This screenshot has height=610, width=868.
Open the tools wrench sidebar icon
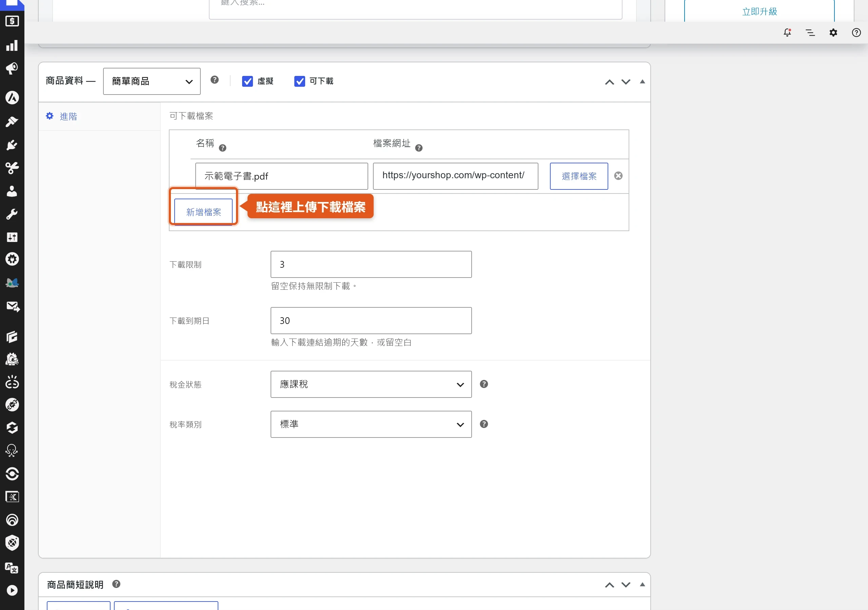12,214
